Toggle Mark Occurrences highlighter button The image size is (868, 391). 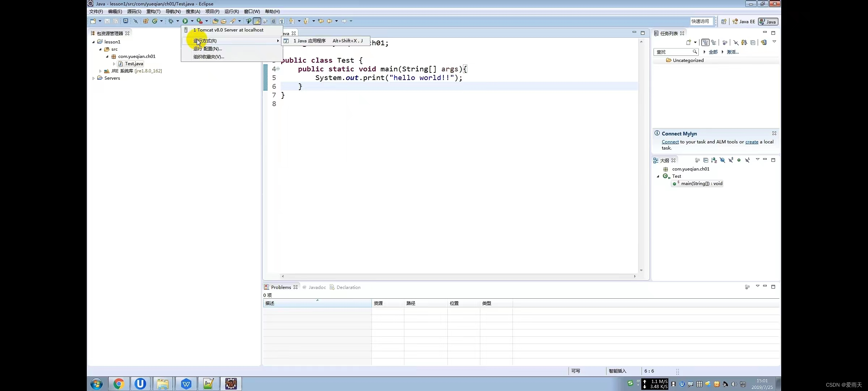257,21
